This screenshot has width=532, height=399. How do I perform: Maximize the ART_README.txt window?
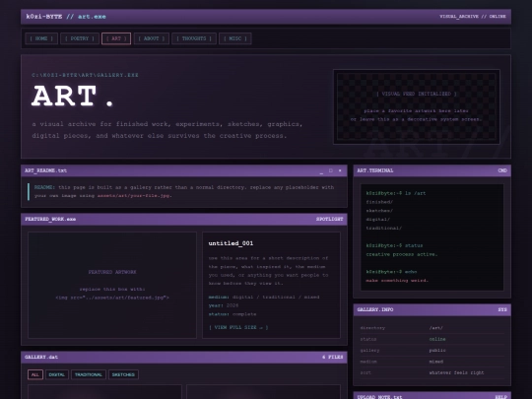pos(331,170)
